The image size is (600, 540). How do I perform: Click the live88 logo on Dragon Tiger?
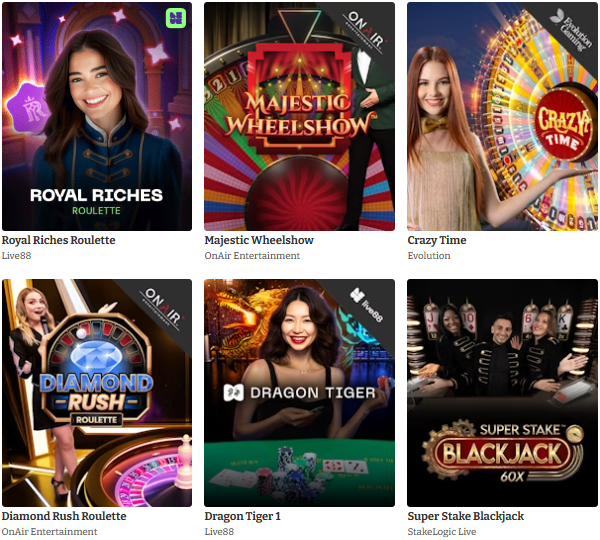[367, 305]
